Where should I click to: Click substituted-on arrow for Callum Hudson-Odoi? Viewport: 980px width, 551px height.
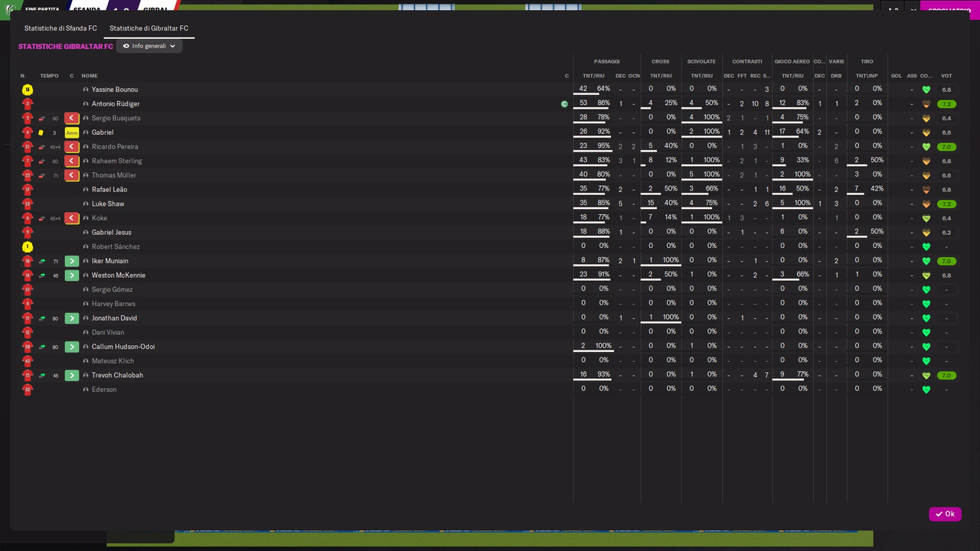(72, 347)
